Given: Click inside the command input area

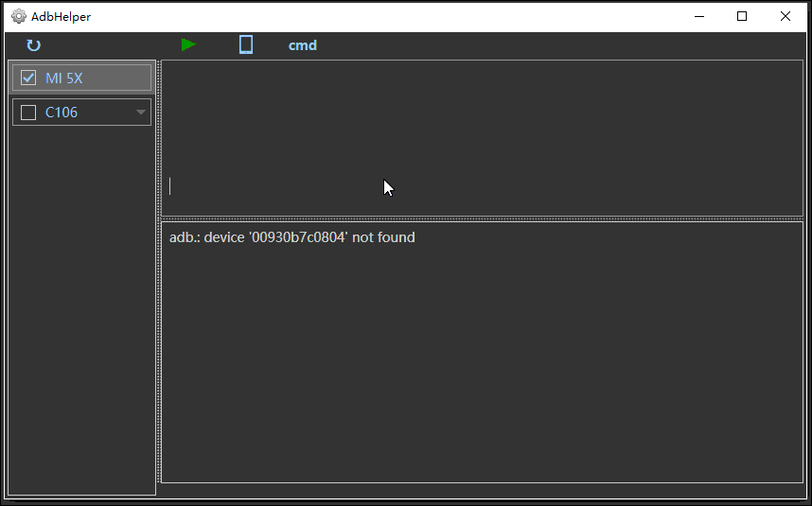Looking at the screenshot, I should (482, 138).
